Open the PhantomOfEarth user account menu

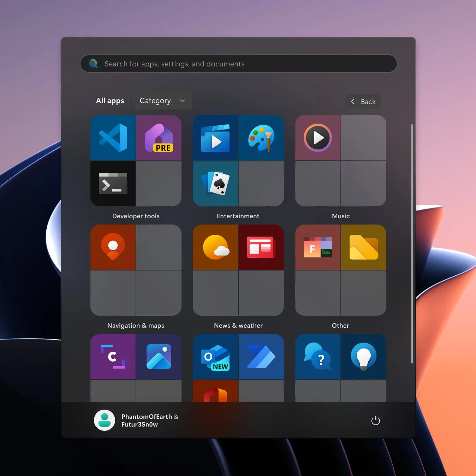136,420
